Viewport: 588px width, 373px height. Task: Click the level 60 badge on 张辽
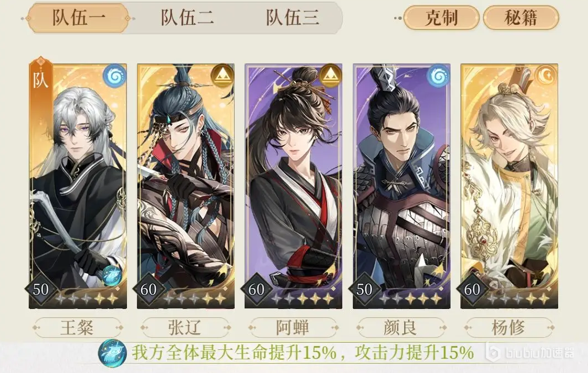click(x=149, y=289)
